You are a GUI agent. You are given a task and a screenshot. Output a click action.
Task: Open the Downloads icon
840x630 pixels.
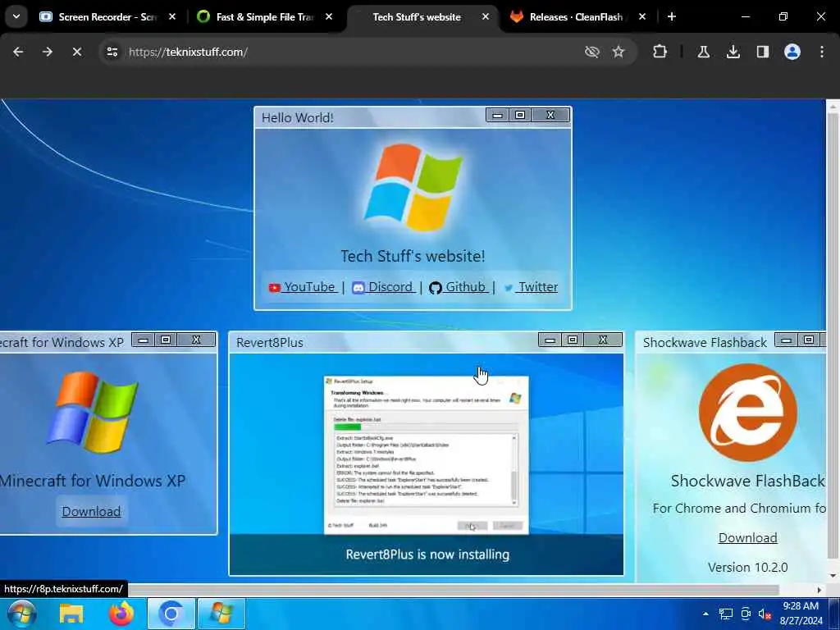(x=733, y=52)
